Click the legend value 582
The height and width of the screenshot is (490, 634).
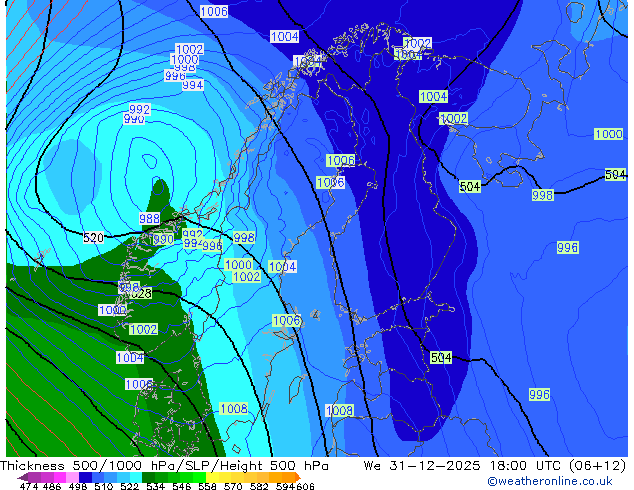(x=259, y=486)
